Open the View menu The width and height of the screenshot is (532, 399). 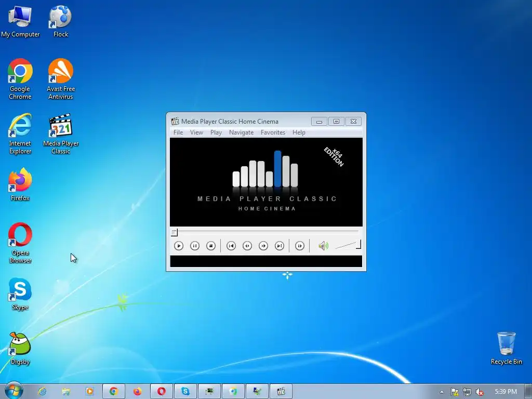coord(196,132)
